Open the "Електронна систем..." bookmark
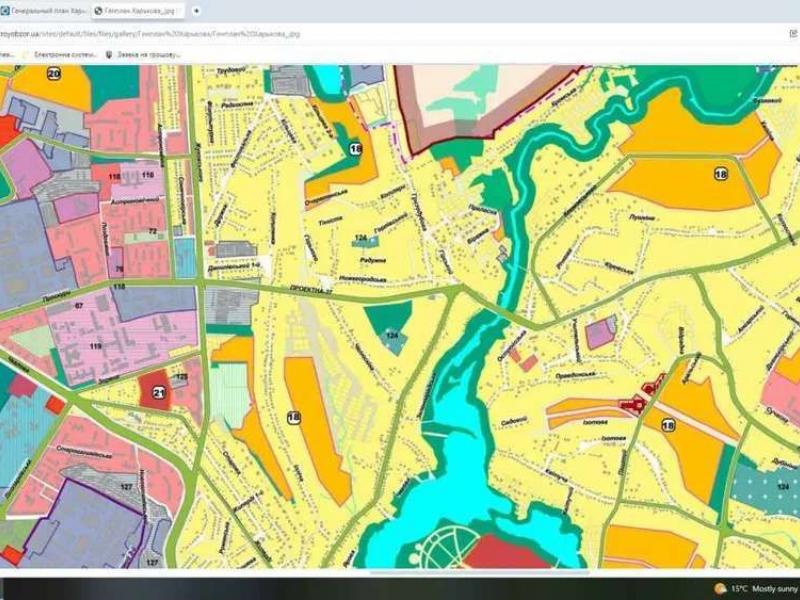 [62, 54]
